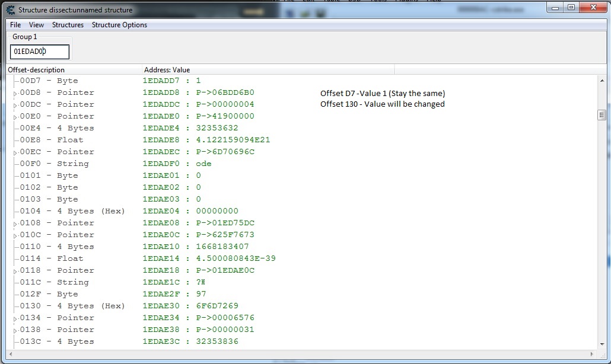Screen dimensions: 611x364
Task: Open the View menu
Action: 36,25
